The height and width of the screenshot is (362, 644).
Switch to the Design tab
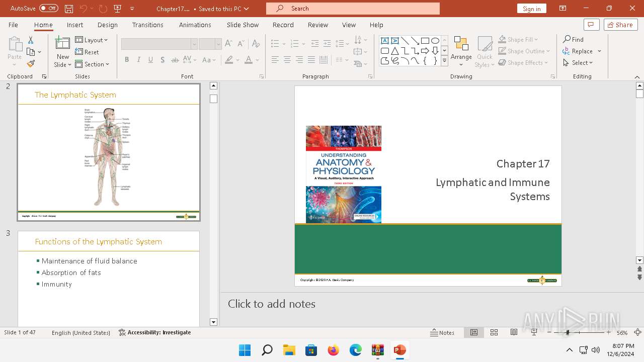point(108,25)
